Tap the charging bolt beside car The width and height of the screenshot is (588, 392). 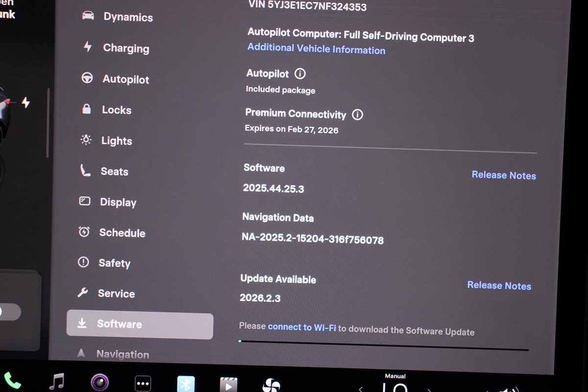[25, 102]
